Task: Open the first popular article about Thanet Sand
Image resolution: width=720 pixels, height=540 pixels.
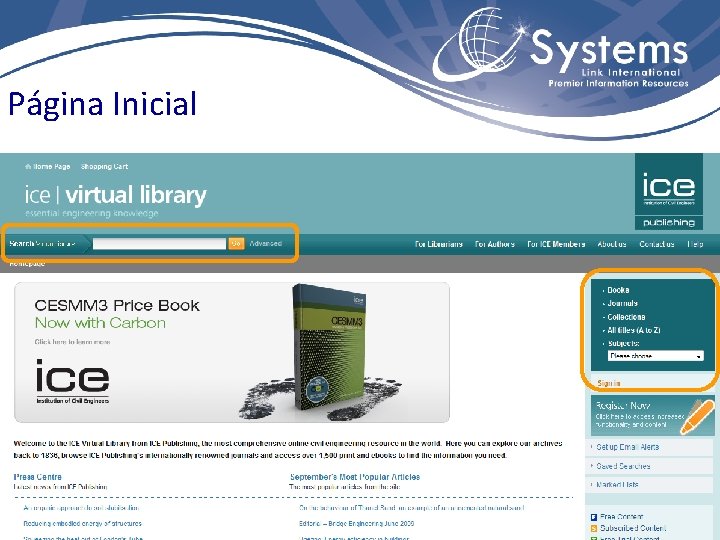Action: pyautogui.click(x=411, y=508)
